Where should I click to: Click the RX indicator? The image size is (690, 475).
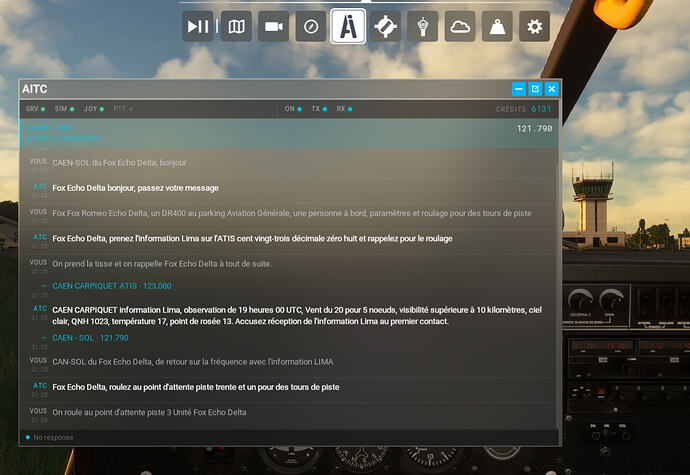pos(344,109)
